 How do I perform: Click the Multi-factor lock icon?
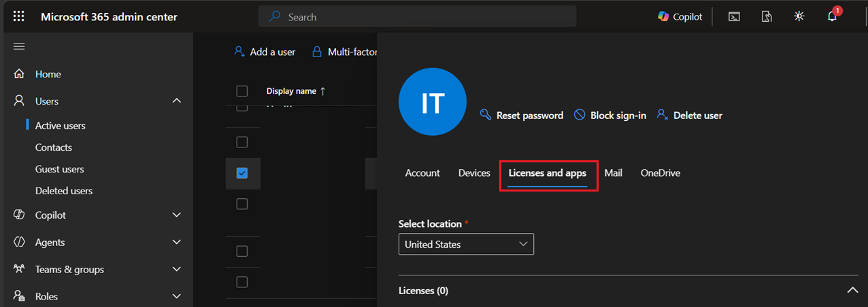[x=316, y=52]
